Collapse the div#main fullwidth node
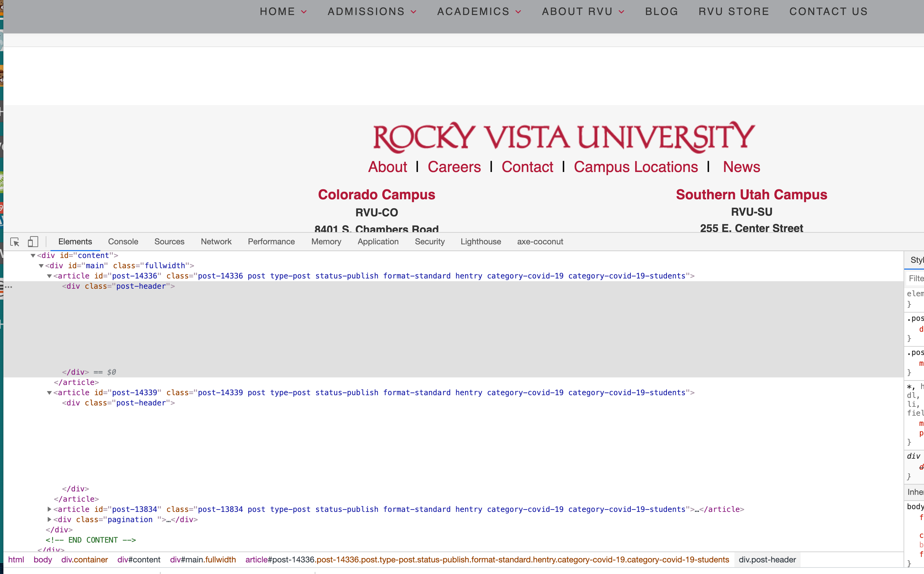This screenshot has width=924, height=574. 41,266
